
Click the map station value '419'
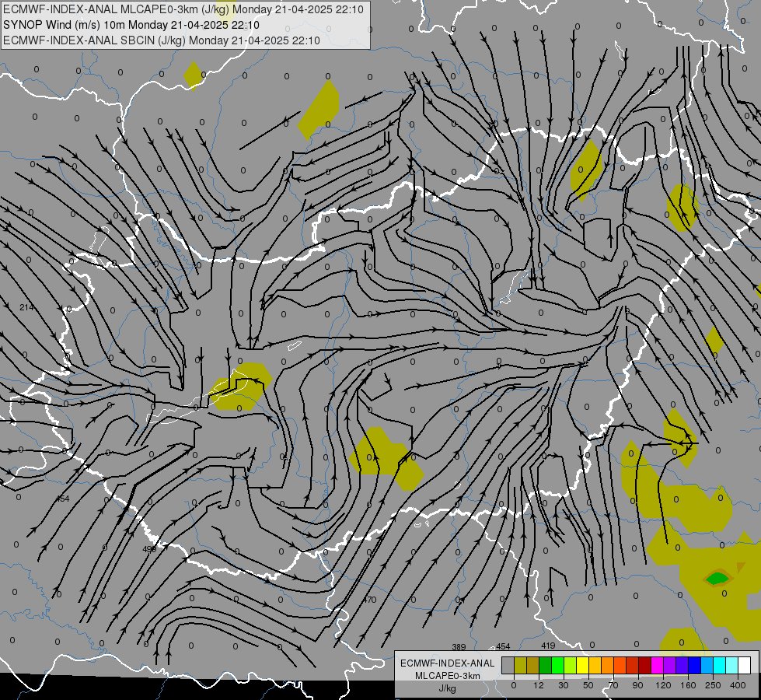(x=548, y=646)
